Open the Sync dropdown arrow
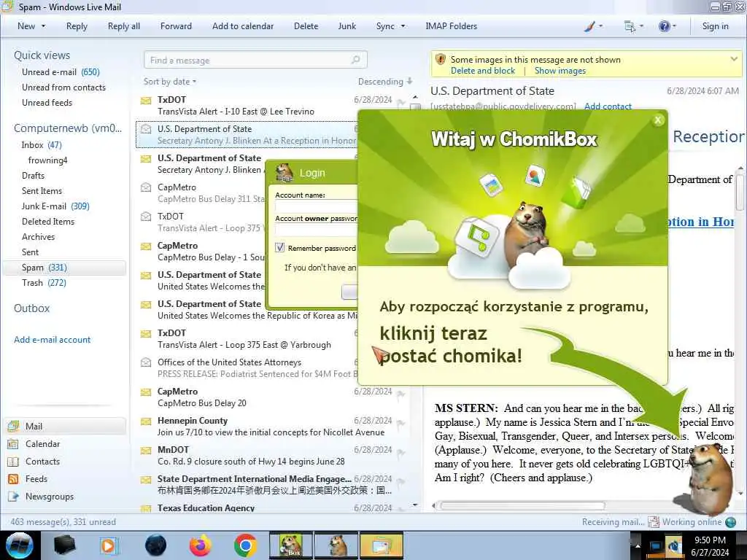The height and width of the screenshot is (560, 747). (x=403, y=26)
